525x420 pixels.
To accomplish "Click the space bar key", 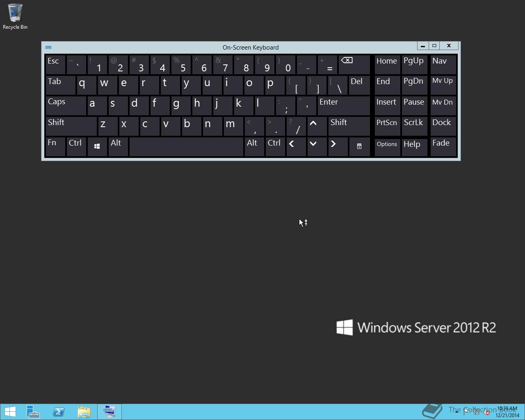I will point(186,147).
